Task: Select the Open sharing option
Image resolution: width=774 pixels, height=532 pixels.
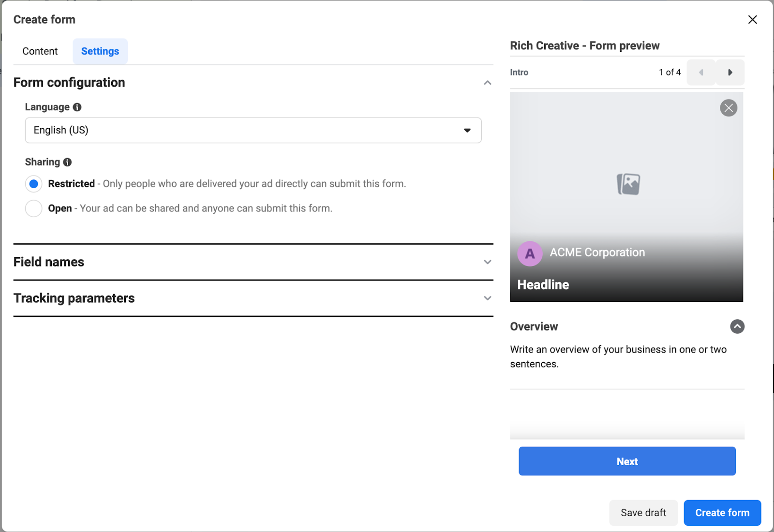Action: (x=34, y=208)
